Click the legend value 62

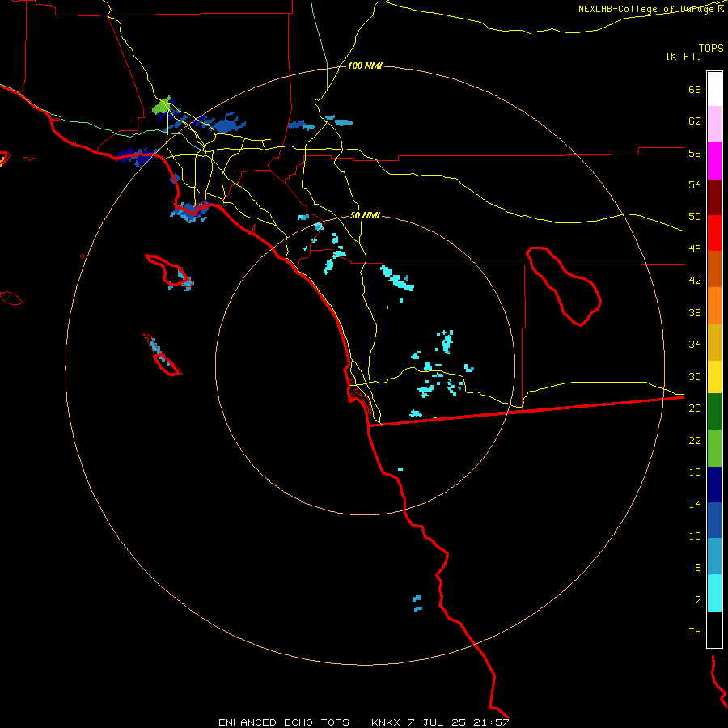[695, 121]
